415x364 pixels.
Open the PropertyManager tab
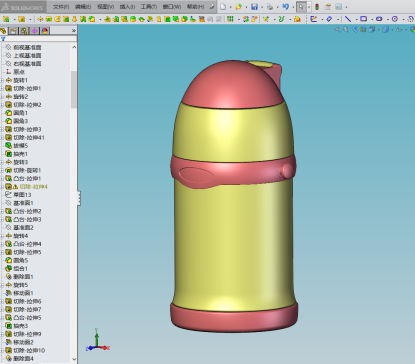coord(13,31)
